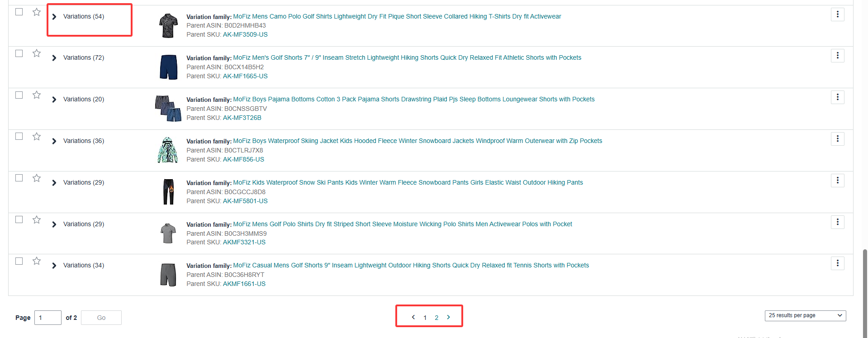The width and height of the screenshot is (868, 338).
Task: Open three-dot menu for Kids Snow Ski Pants
Action: (x=838, y=181)
